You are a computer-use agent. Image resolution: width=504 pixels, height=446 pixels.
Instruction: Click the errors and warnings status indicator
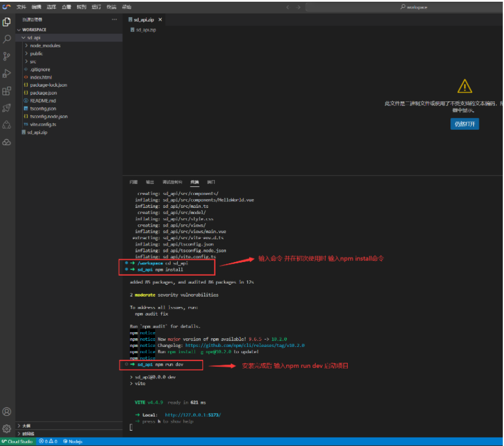48,441
